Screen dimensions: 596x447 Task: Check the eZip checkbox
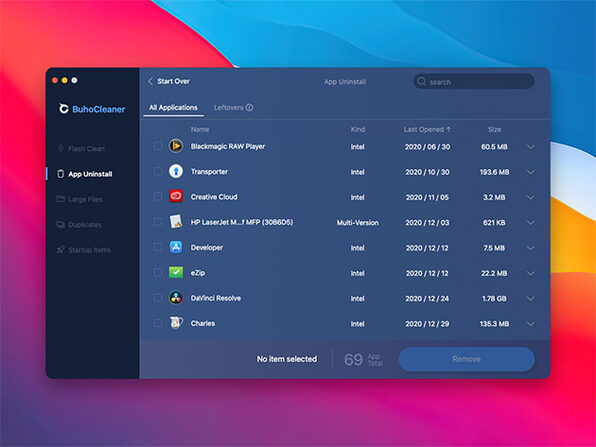157,273
